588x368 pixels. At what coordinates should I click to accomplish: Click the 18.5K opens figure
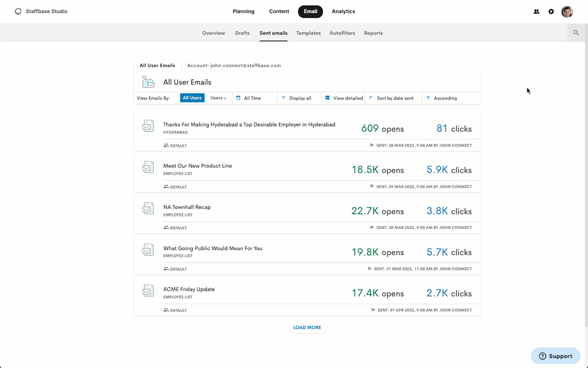(x=378, y=170)
